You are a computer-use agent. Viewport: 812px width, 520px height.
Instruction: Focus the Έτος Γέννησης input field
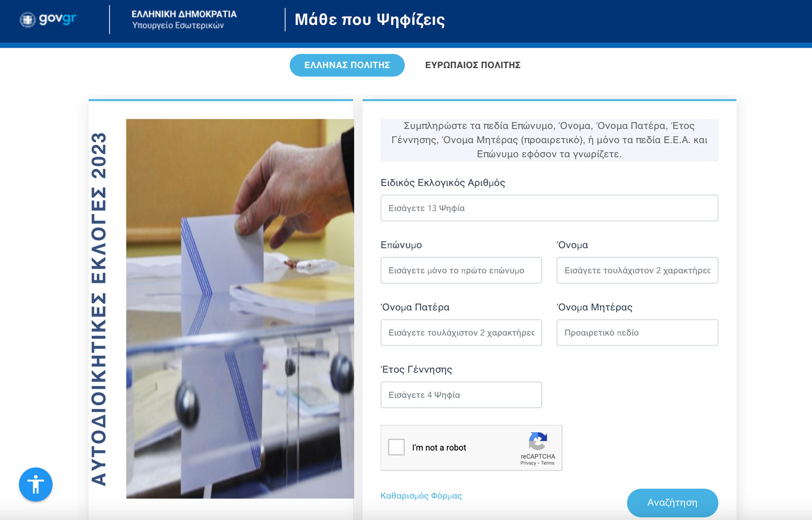coord(461,395)
